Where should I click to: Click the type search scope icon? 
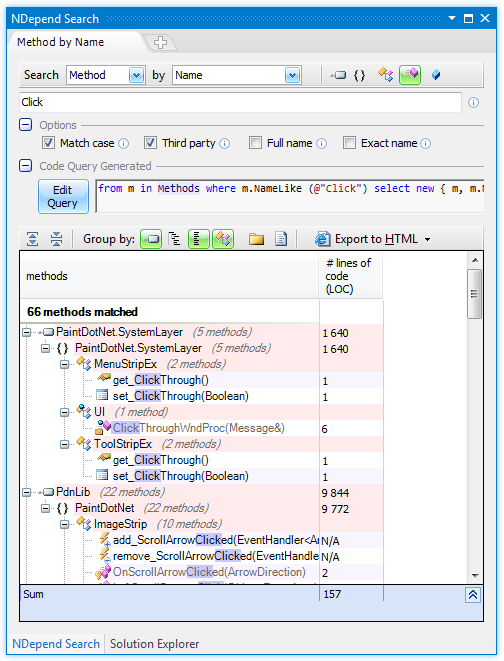point(386,75)
